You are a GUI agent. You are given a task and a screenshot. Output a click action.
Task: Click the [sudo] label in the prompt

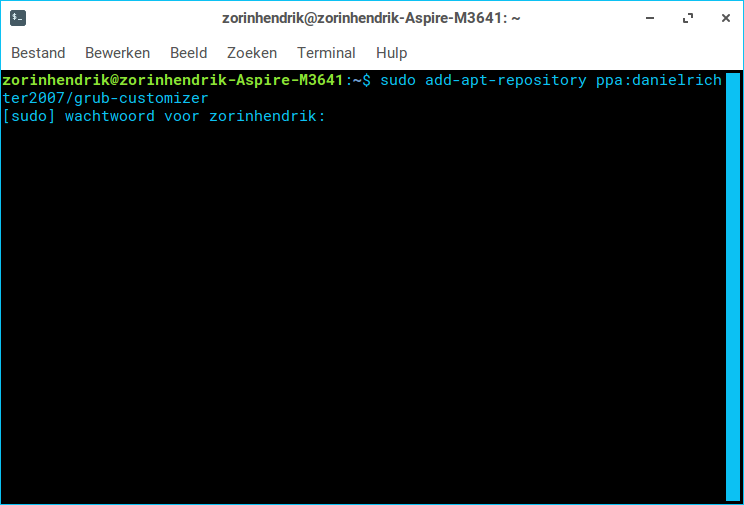28,116
